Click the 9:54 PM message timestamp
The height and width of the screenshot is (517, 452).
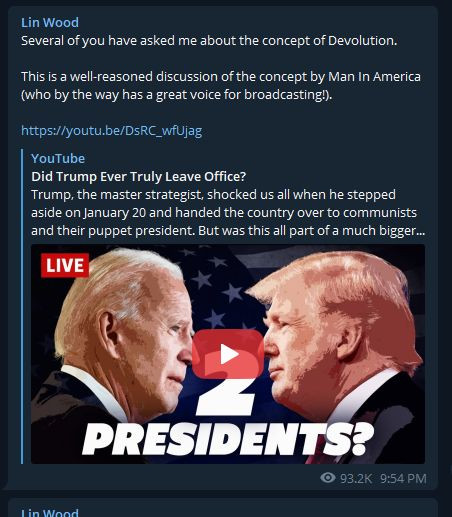(403, 478)
